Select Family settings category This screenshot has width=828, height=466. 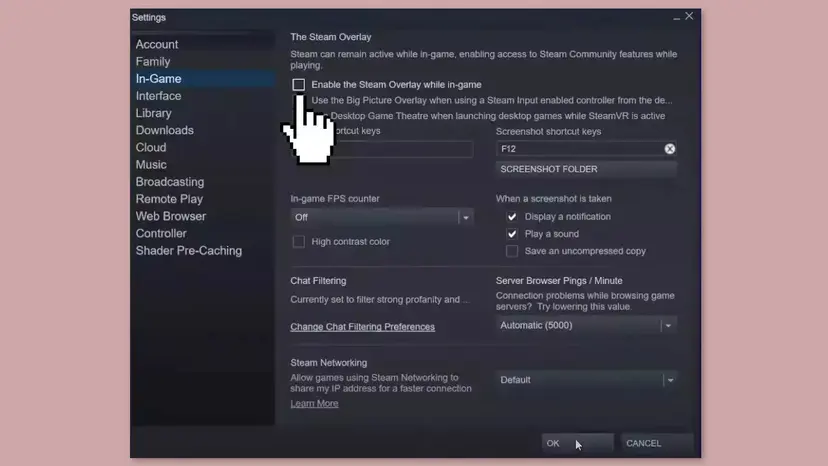pos(153,62)
